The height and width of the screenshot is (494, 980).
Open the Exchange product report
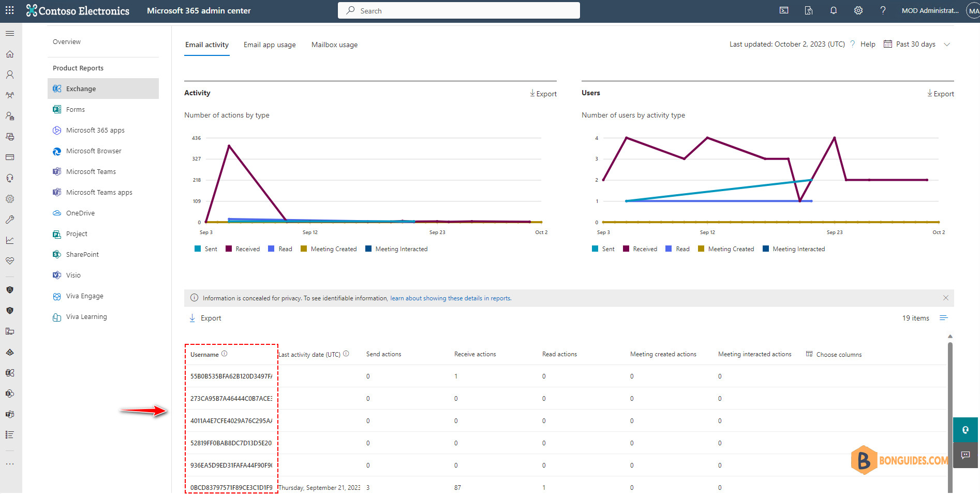(103, 89)
